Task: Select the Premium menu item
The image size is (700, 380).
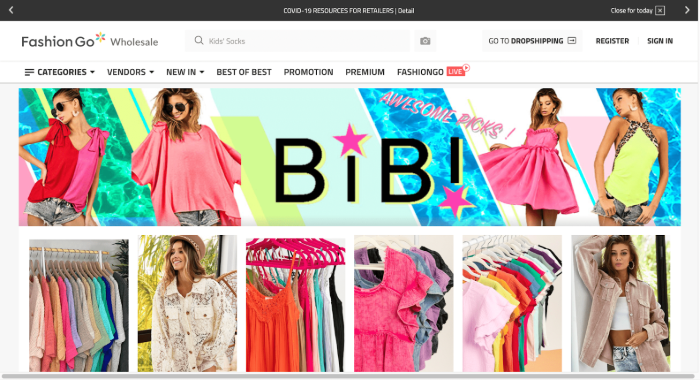Action: point(365,72)
